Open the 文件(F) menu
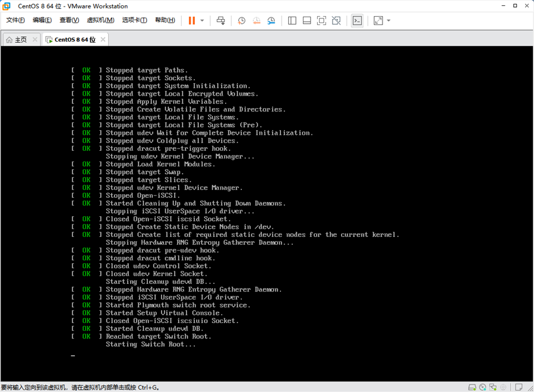This screenshot has height=392, width=534. pyautogui.click(x=15, y=20)
